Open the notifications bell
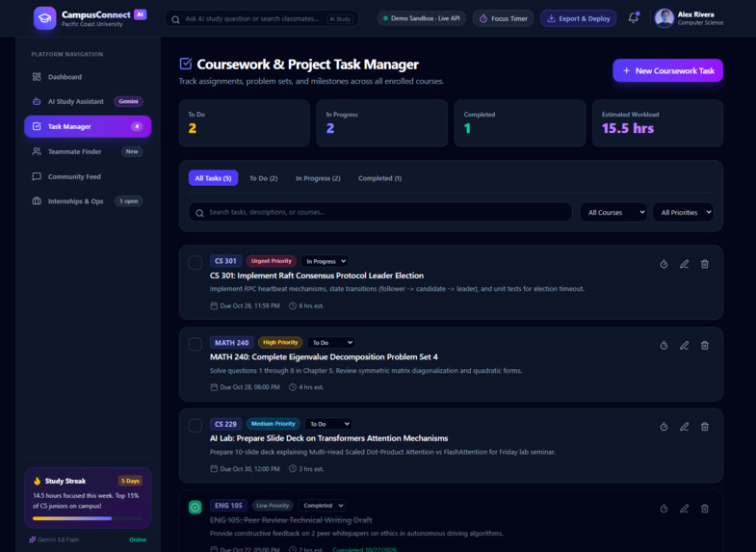 633,18
